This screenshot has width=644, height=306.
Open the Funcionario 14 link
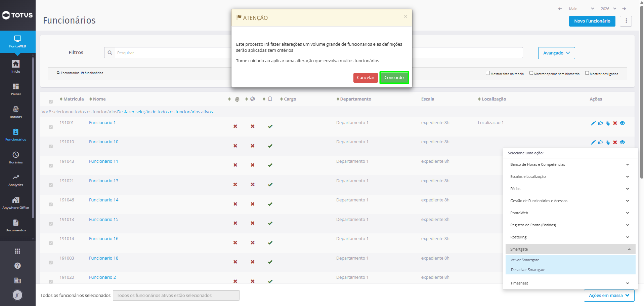[103, 200]
